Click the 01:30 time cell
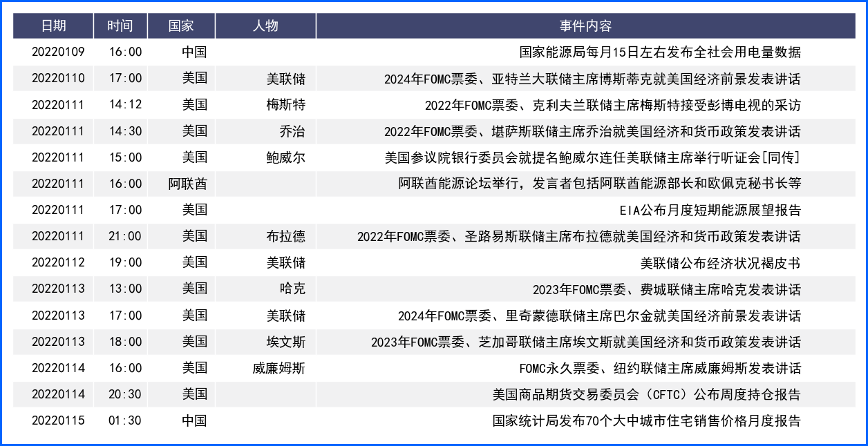The width and height of the screenshot is (868, 446). (125, 420)
